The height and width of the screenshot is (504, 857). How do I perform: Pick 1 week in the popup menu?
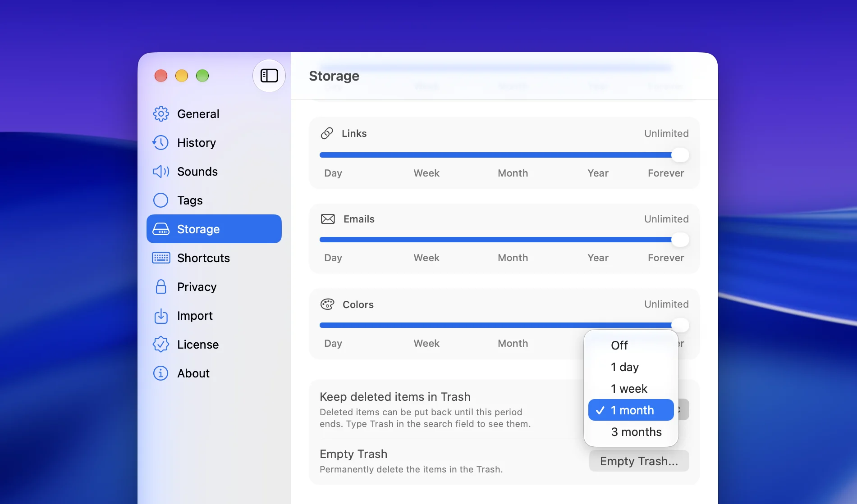click(631, 389)
